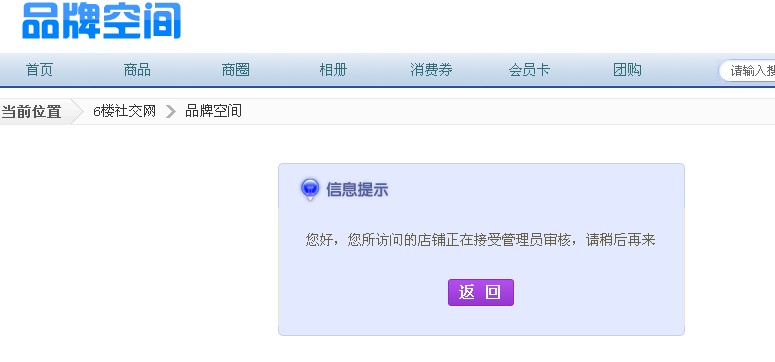Viewport: 775px width, 362px height.
Task: Click the 品牌空间 breadcrumb link
Action: [x=214, y=111]
